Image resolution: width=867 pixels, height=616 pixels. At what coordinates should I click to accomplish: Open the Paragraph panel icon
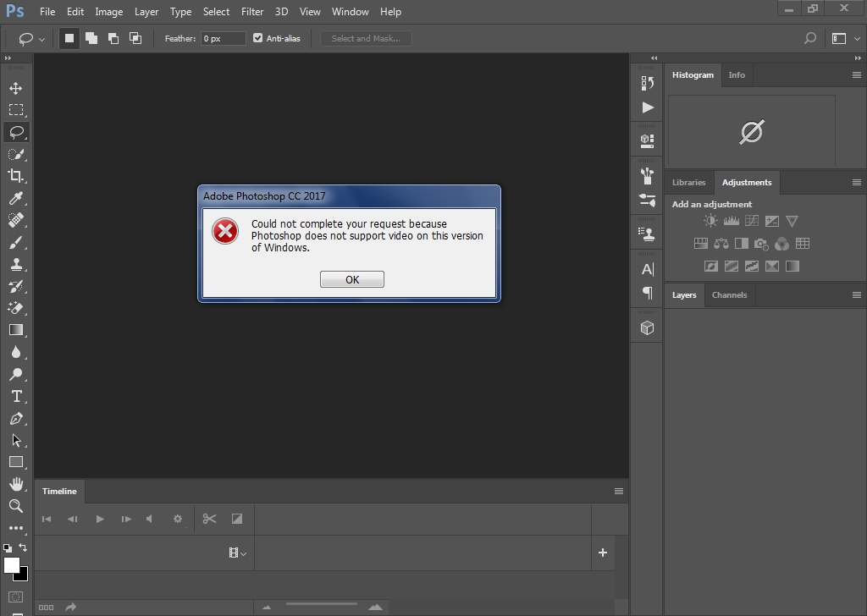pos(648,292)
